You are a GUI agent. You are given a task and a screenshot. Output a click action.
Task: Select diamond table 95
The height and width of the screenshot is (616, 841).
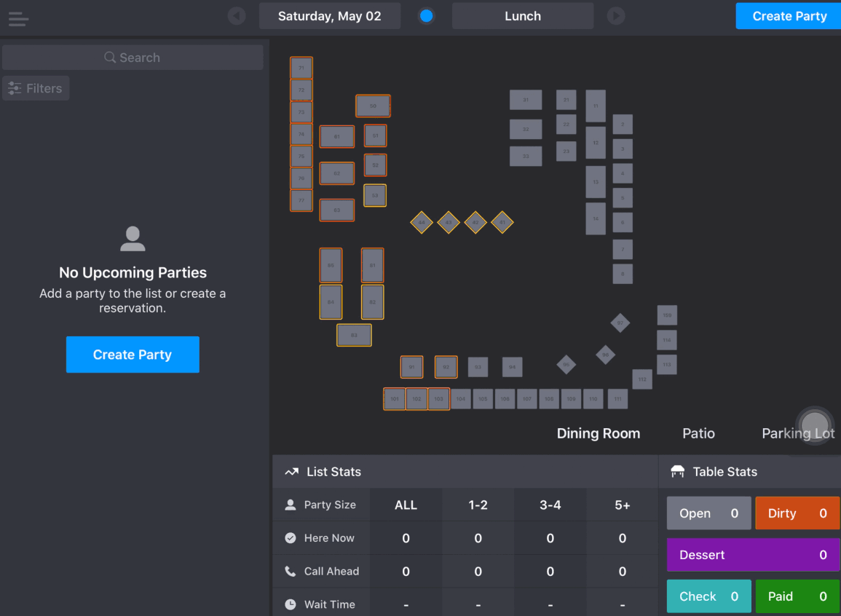566,365
